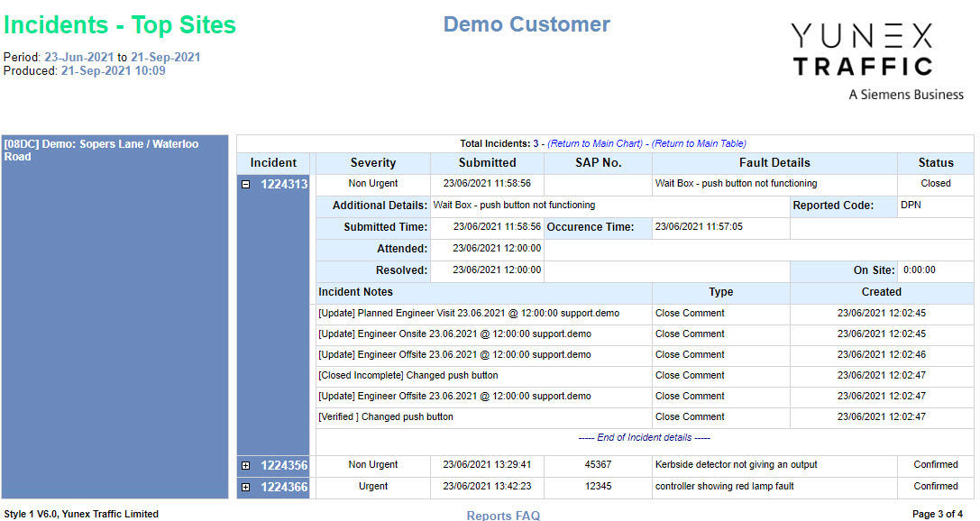The image size is (980, 521).
Task: Click the '[Verified ] Changed push button' note
Action: pyautogui.click(x=386, y=416)
